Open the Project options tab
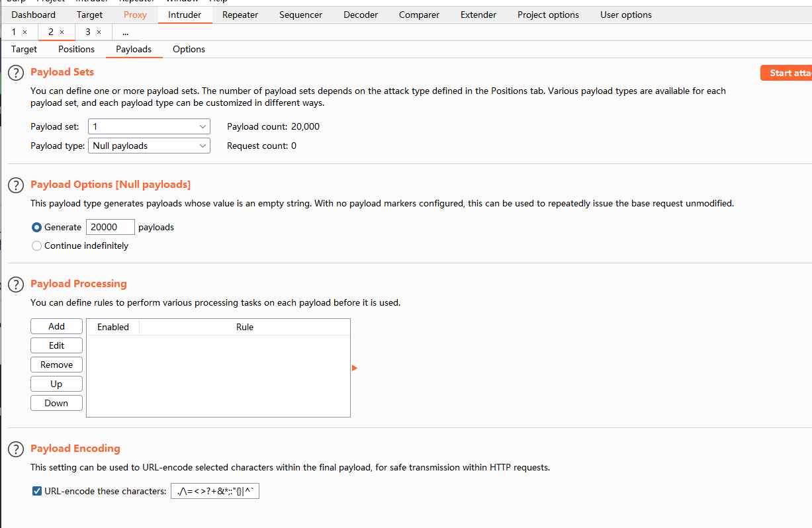 548,15
